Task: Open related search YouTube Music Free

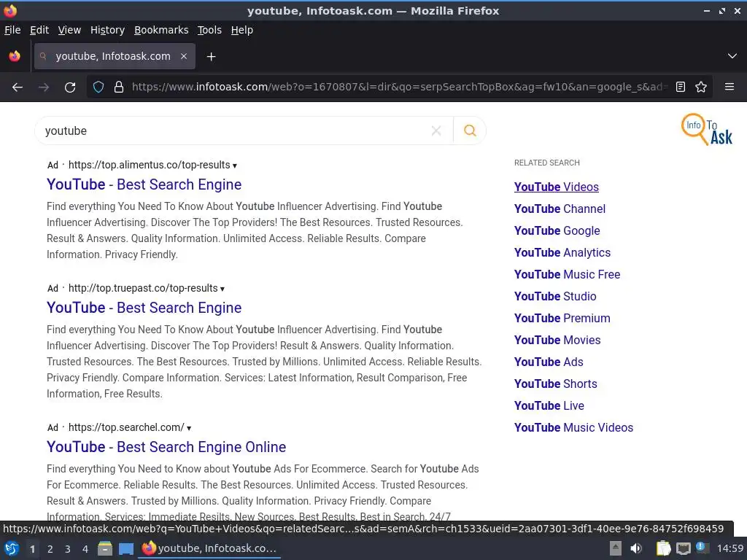Action: [567, 274]
